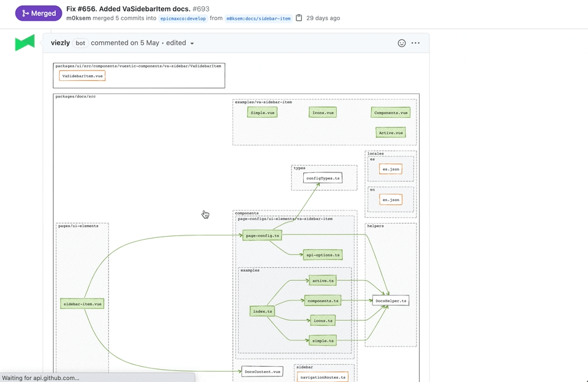The width and height of the screenshot is (588, 382).
Task: Click the '29 days ago' merge time
Action: (x=323, y=18)
